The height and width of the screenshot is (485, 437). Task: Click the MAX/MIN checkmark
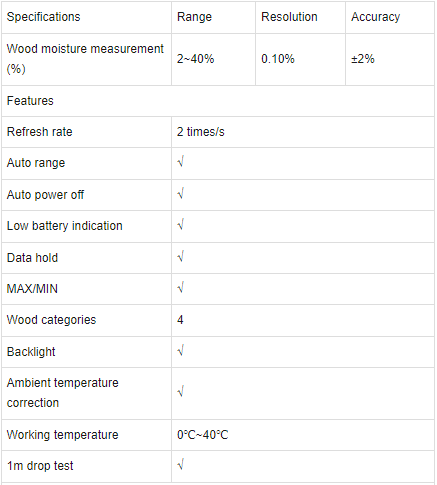click(x=181, y=288)
